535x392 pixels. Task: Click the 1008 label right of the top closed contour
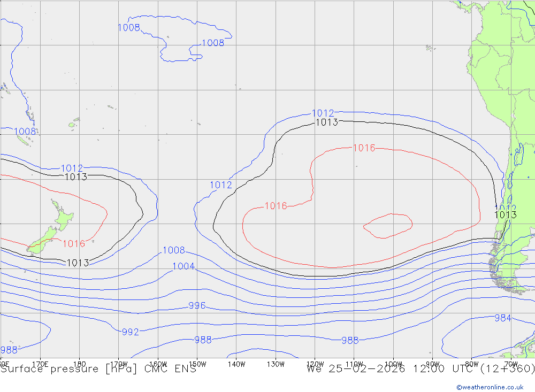[213, 43]
